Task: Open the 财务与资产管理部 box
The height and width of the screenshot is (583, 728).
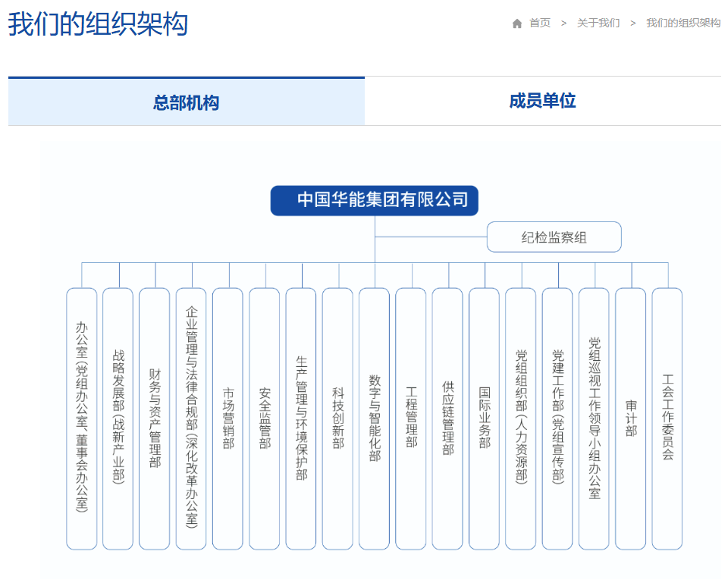Action: pos(155,418)
